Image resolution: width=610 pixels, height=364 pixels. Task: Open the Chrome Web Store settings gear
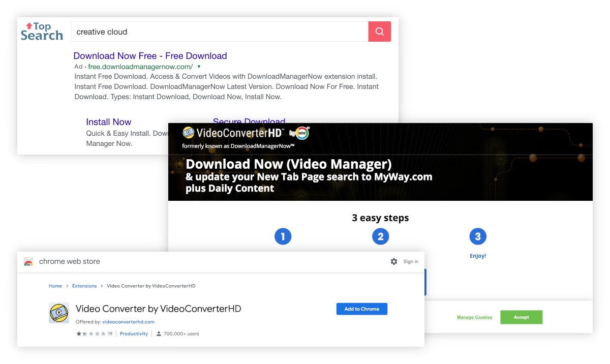click(x=394, y=261)
